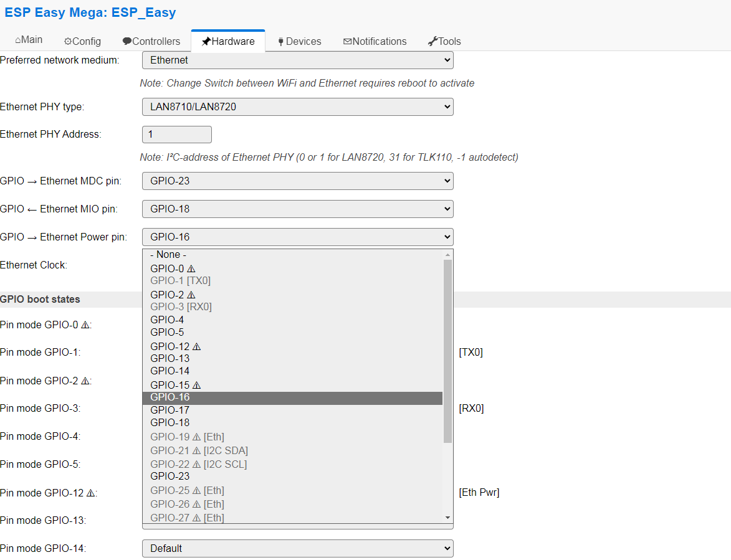Screen dimensions: 731x560
Task: Click the 'Ethernet Clock:' label
Action: click(x=34, y=265)
